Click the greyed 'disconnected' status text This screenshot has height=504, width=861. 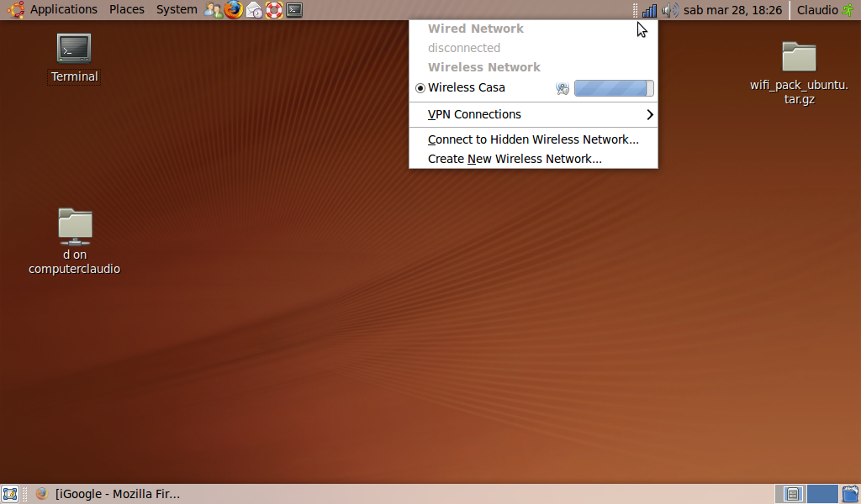click(464, 48)
